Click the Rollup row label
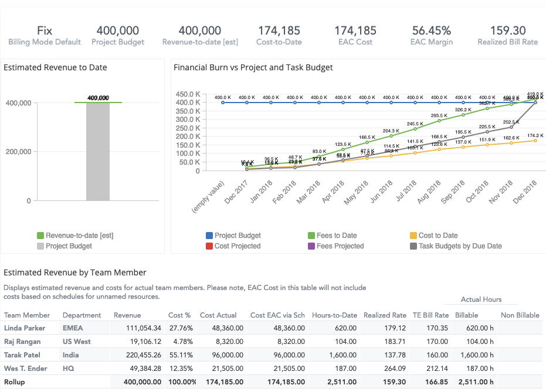 pyautogui.click(x=14, y=382)
